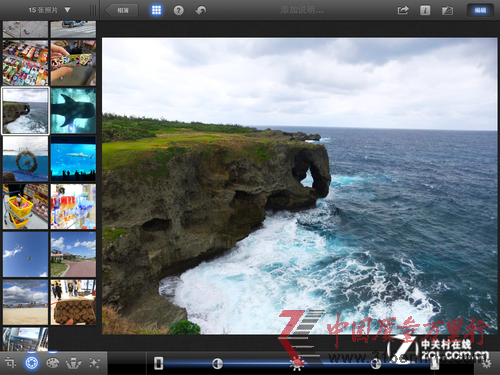Open the Brushes tool

pos(74,363)
